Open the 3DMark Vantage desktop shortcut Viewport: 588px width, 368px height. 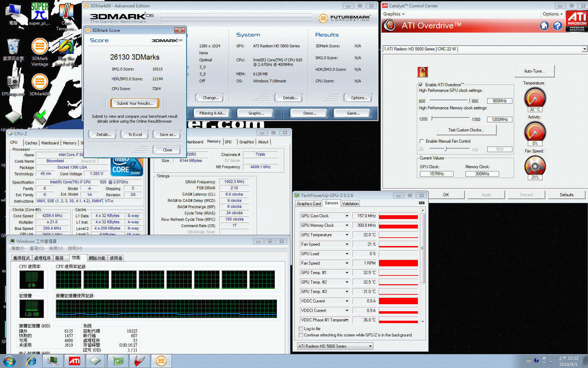click(40, 52)
